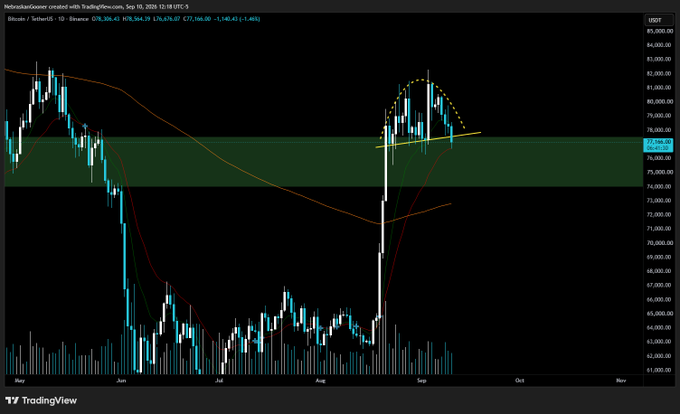The height and width of the screenshot is (414, 680).
Task: Click the 83,000.00 price axis label
Action: click(659, 59)
